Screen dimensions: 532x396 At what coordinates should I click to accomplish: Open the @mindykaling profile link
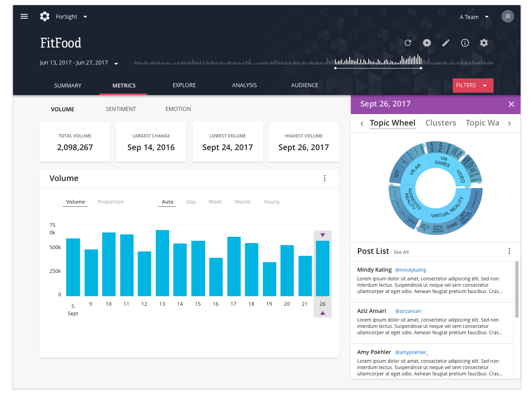411,270
